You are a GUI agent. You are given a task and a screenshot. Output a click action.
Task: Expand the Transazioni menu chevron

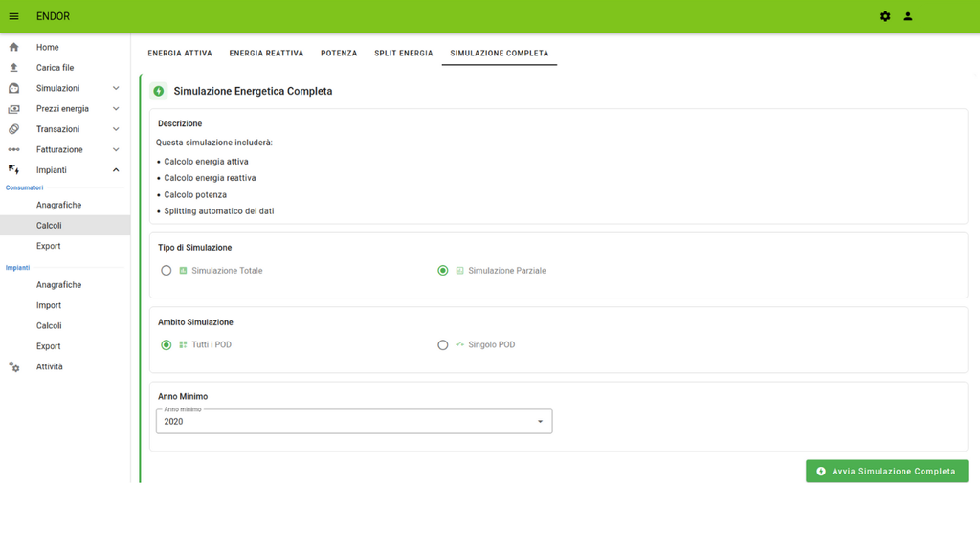point(116,129)
